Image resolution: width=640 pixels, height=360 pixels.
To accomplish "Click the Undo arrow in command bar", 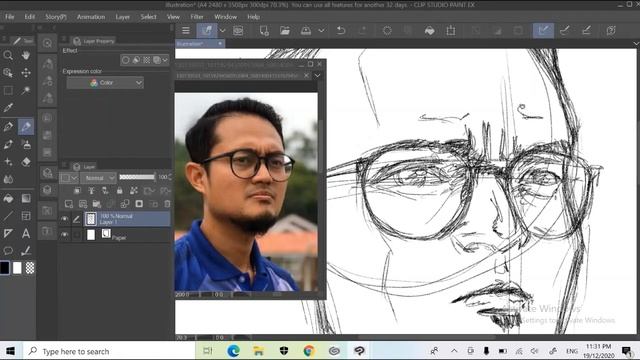I will tap(341, 31).
